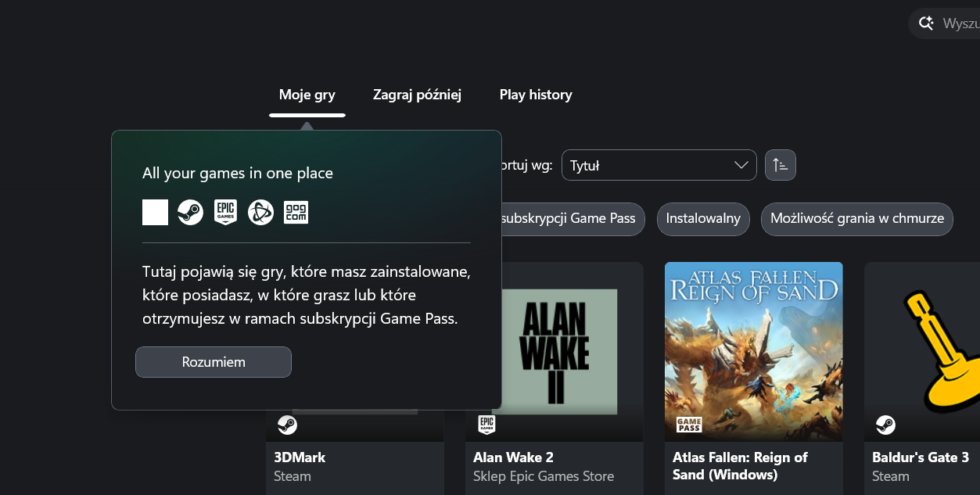980x495 pixels.
Task: Toggle the Możliwość grania w chmurze filter
Action: coord(857,219)
